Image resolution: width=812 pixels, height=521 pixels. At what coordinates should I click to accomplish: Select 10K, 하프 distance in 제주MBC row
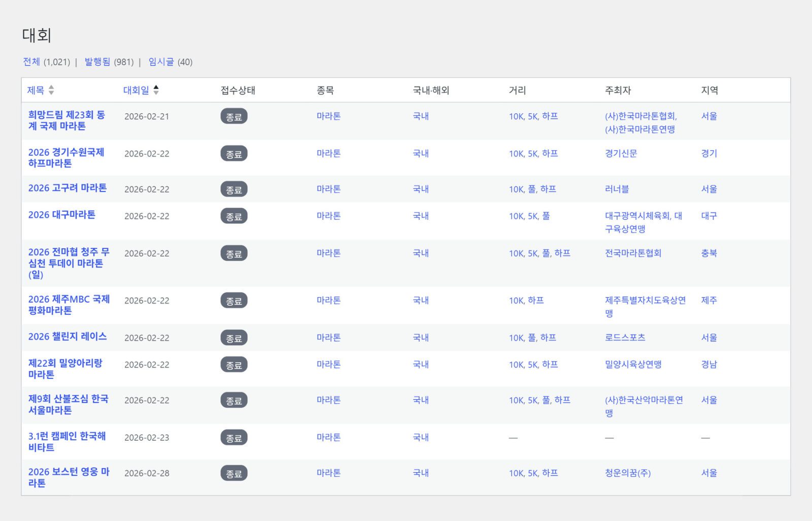(x=526, y=301)
